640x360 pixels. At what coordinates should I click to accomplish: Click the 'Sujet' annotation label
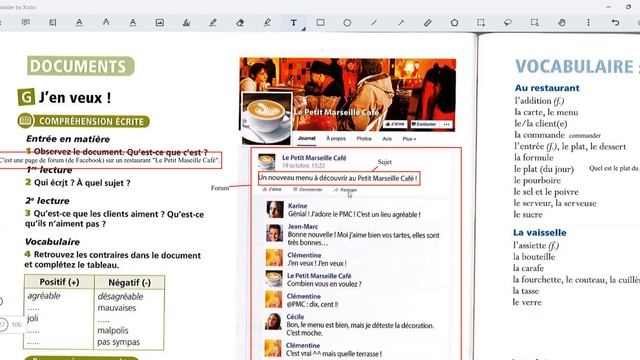384,162
